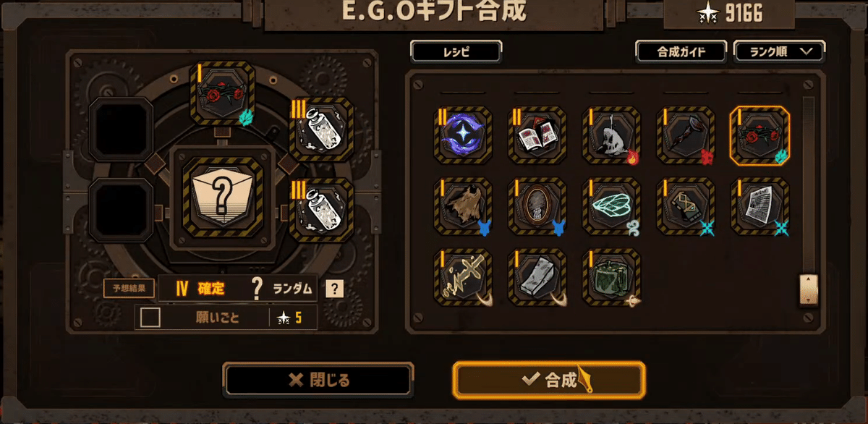Click the question mark help next to ランダム
The width and height of the screenshot is (868, 424).
pos(333,289)
